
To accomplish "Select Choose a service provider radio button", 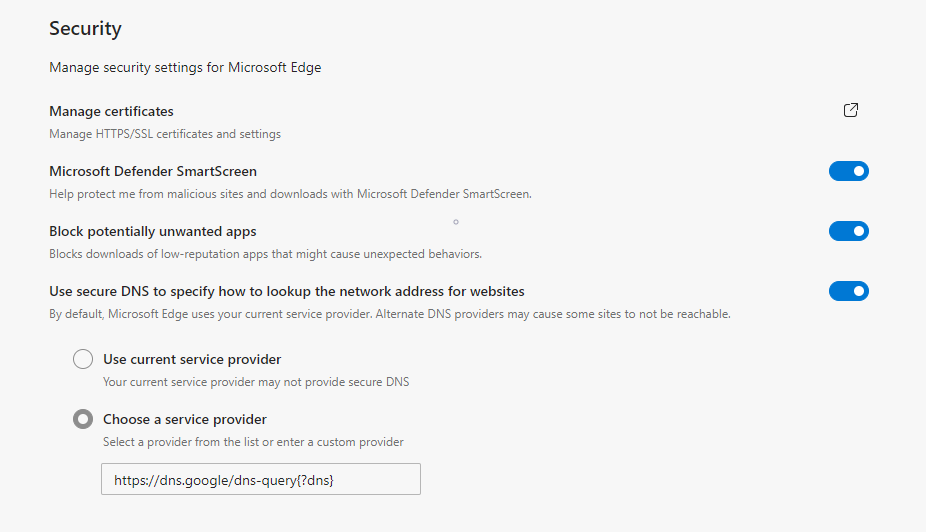I will (83, 419).
